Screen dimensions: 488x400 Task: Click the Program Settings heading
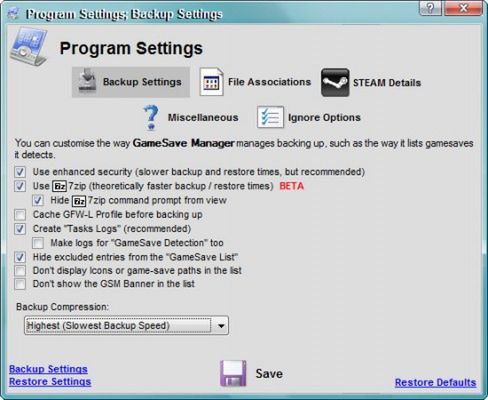click(131, 48)
